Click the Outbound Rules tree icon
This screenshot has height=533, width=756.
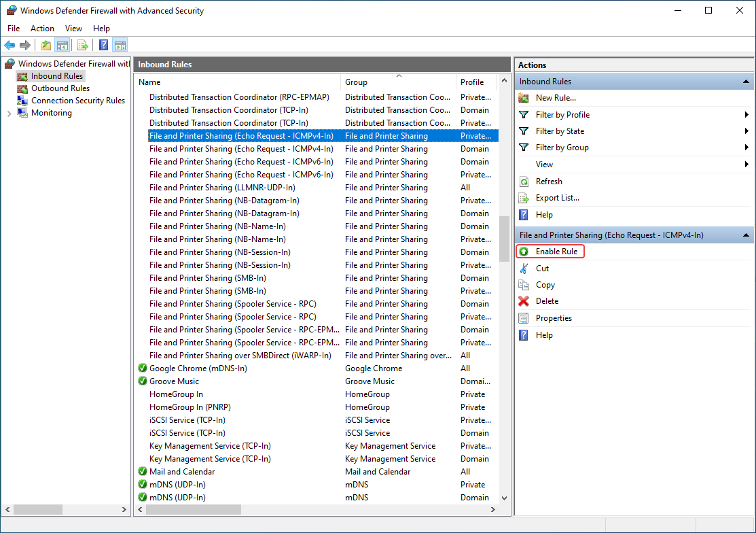pos(22,88)
